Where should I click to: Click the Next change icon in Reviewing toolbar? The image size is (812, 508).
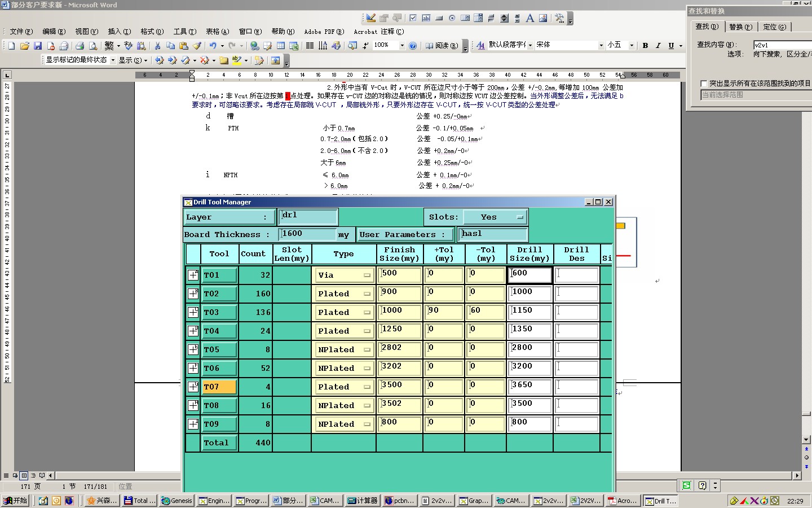pos(172,60)
